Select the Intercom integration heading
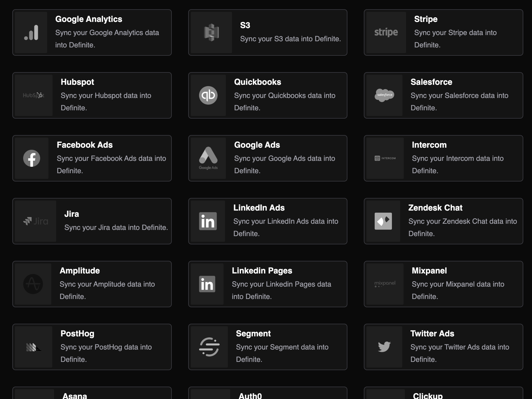 pyautogui.click(x=429, y=145)
